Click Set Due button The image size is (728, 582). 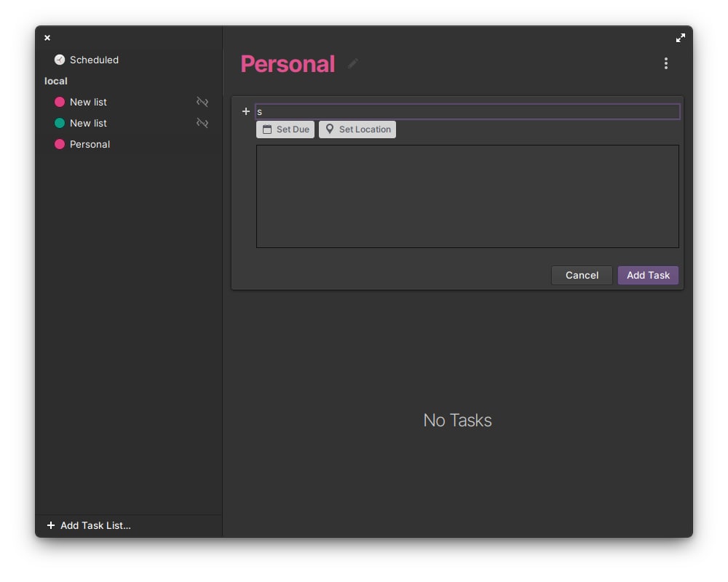(x=285, y=129)
